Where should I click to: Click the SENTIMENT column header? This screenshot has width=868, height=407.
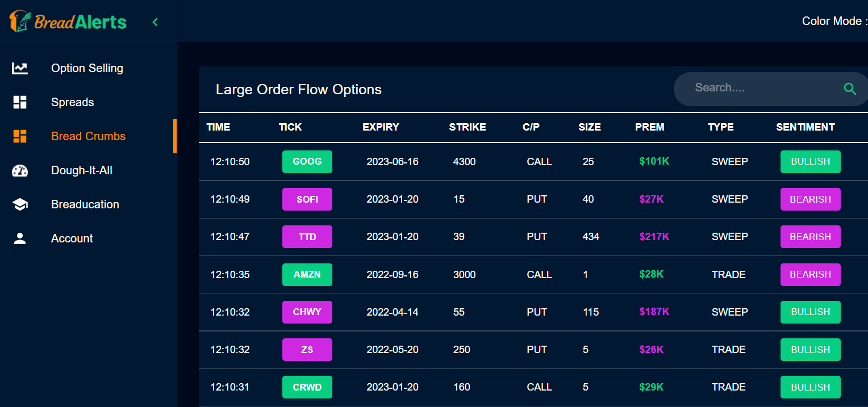pos(806,127)
